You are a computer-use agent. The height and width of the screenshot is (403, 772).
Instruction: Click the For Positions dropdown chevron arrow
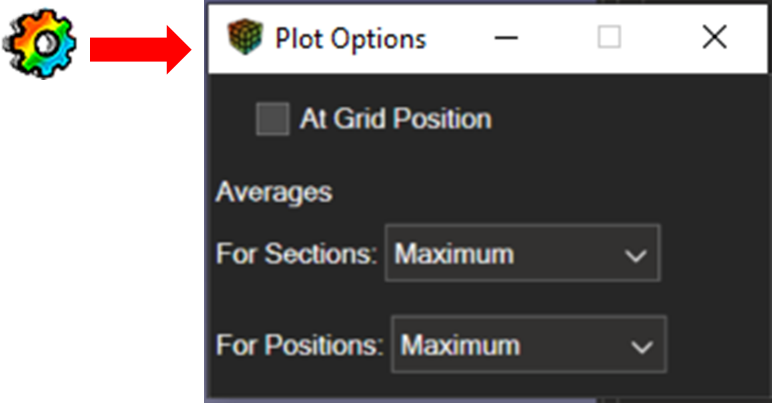[x=641, y=347]
